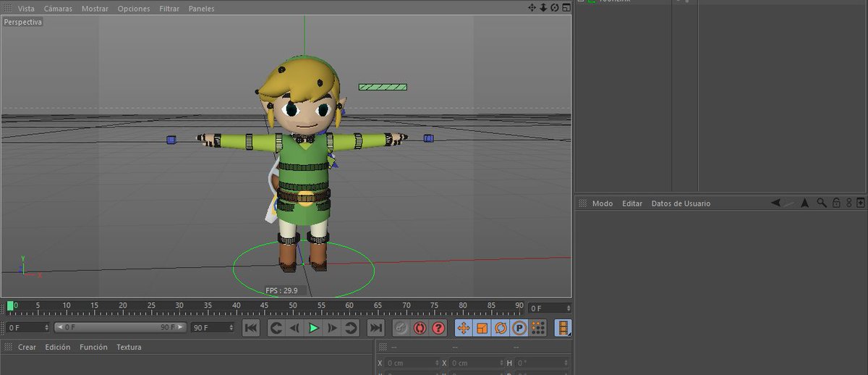868x375 pixels.
Task: Go to the start of the animation
Action: 251,328
